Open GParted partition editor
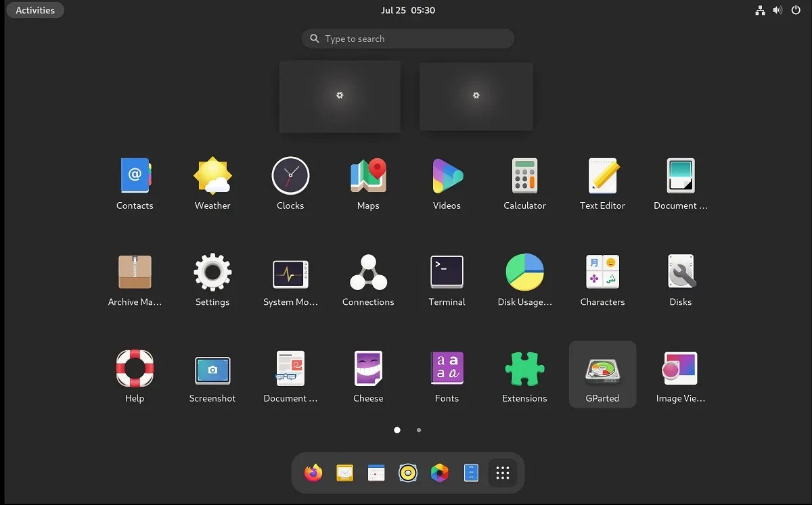The width and height of the screenshot is (812, 505). click(x=602, y=375)
